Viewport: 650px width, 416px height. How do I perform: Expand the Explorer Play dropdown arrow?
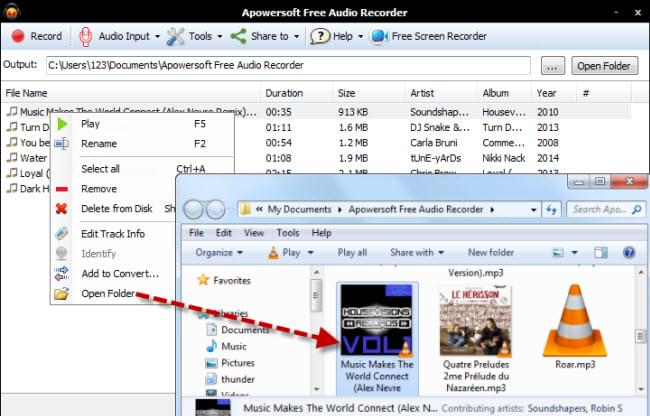(x=310, y=253)
